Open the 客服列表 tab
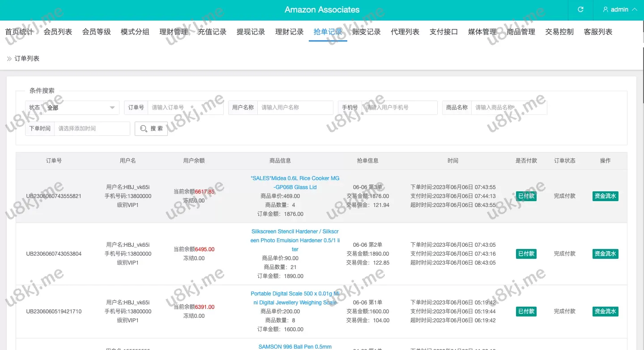The width and height of the screenshot is (644, 350). 598,32
